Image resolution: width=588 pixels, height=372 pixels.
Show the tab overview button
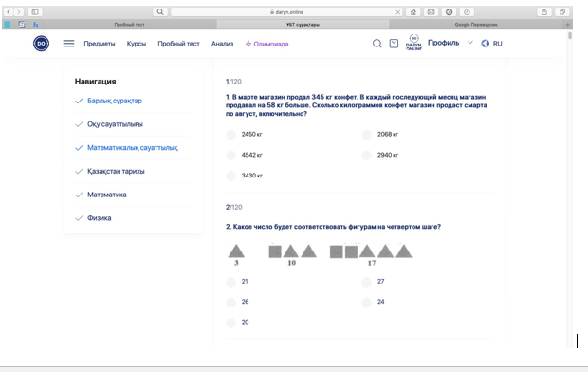562,12
